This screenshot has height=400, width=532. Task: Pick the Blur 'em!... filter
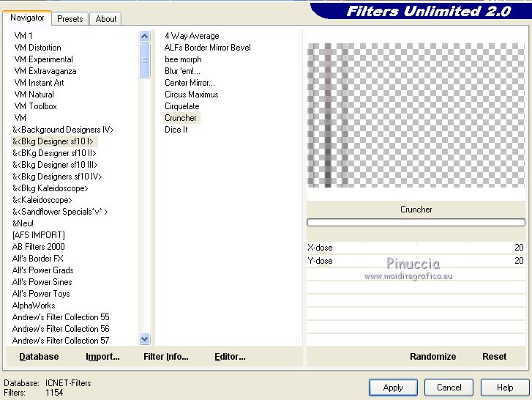pyautogui.click(x=182, y=71)
